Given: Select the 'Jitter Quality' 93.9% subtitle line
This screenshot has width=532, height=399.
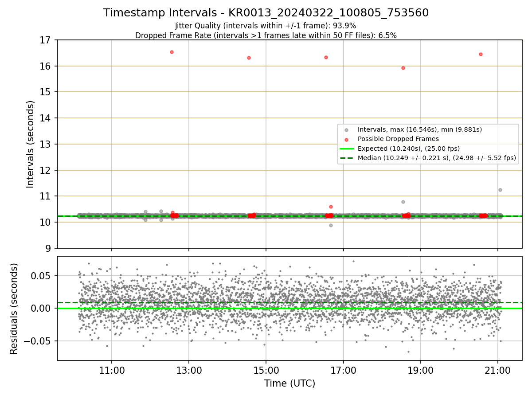Looking at the screenshot, I should point(266,26).
